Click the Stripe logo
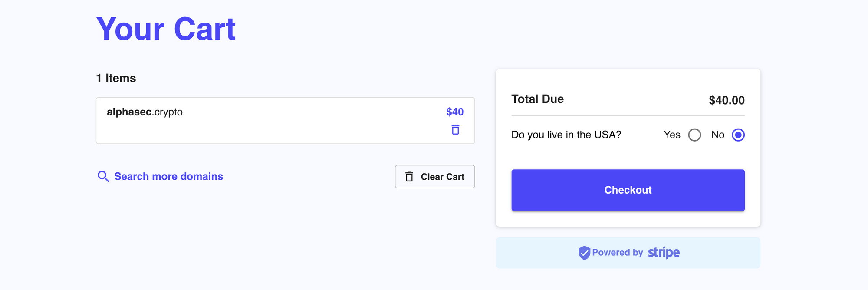Image resolution: width=868 pixels, height=290 pixels. tap(664, 252)
